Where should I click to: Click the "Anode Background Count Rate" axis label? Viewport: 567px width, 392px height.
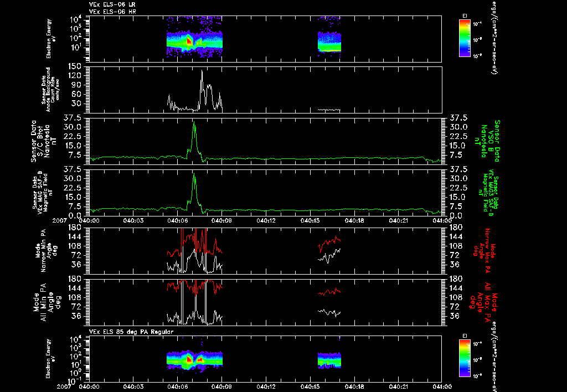(50, 90)
